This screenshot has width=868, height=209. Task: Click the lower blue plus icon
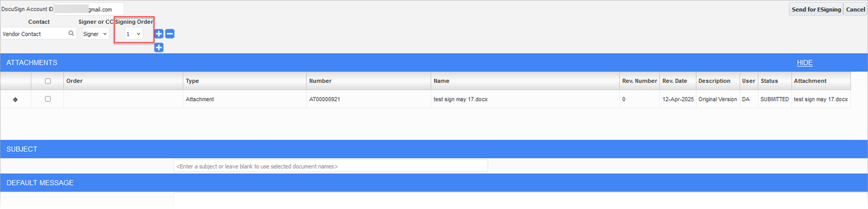click(x=159, y=48)
